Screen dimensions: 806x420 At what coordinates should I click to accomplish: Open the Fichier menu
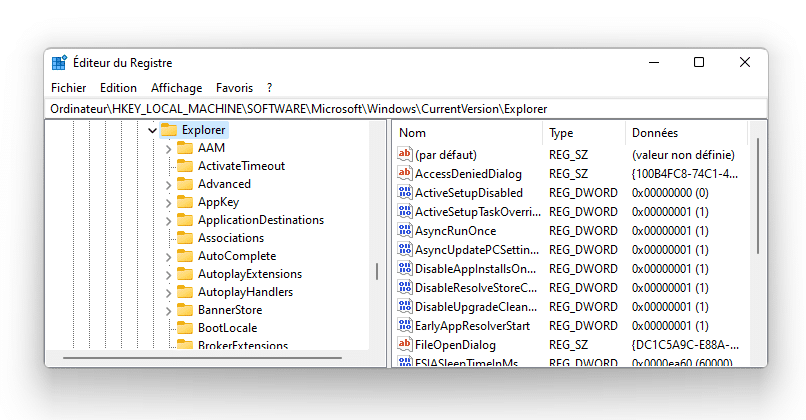tap(68, 88)
